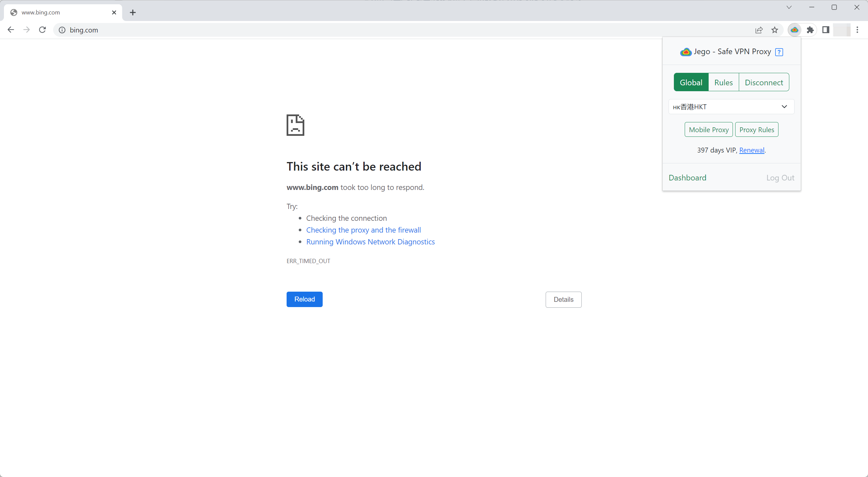The width and height of the screenshot is (868, 477).
Task: Share this page icon
Action: pyautogui.click(x=759, y=30)
